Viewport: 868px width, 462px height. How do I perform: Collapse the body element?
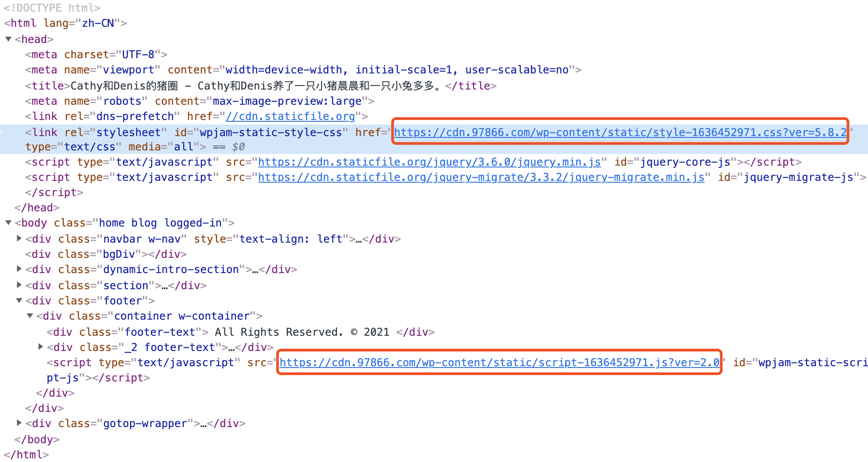pyautogui.click(x=8, y=222)
